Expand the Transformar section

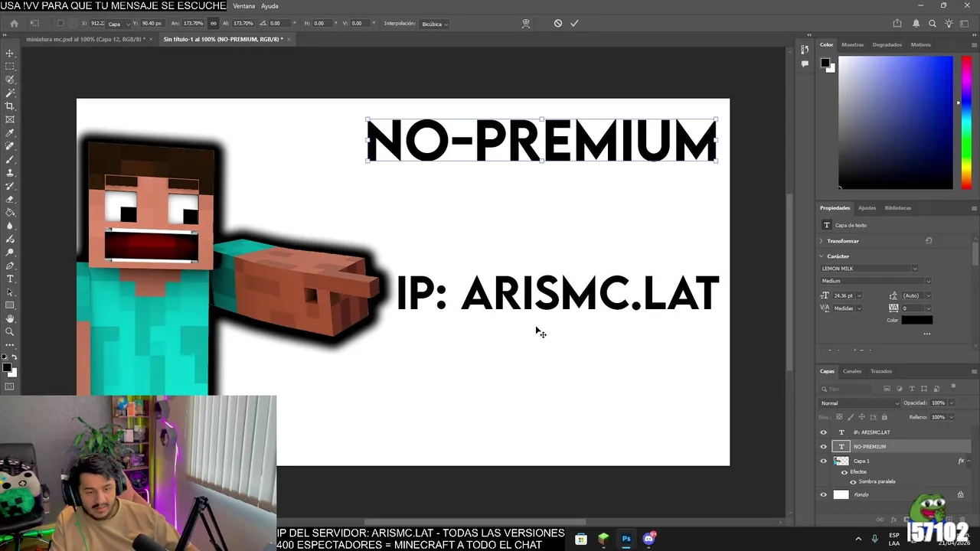[822, 241]
